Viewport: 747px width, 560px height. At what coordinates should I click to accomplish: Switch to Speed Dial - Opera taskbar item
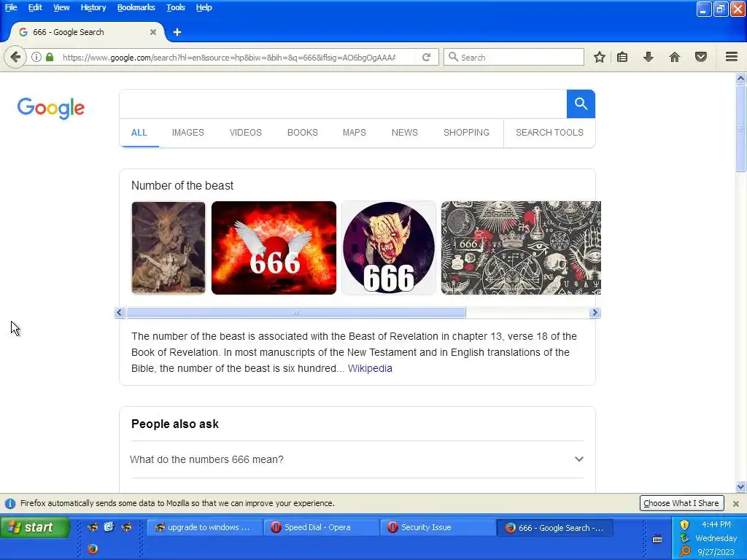coord(321,528)
